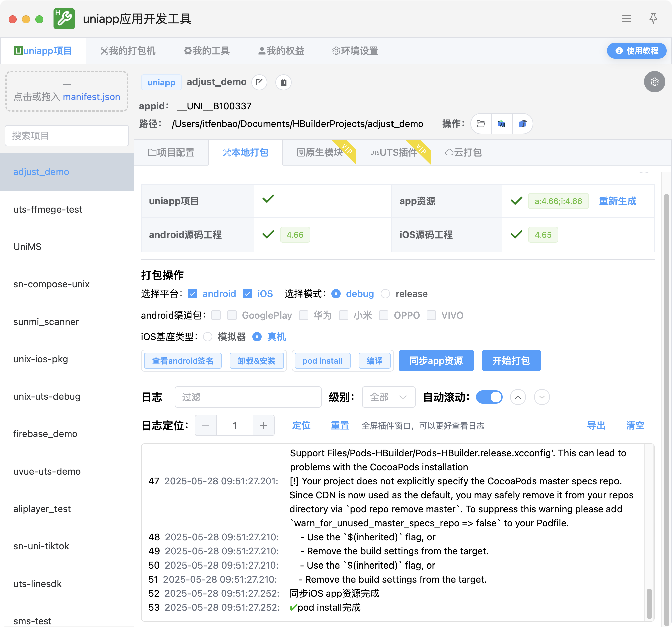Delete project using the trash icon
Screen dimensions: 672x627
tap(283, 82)
